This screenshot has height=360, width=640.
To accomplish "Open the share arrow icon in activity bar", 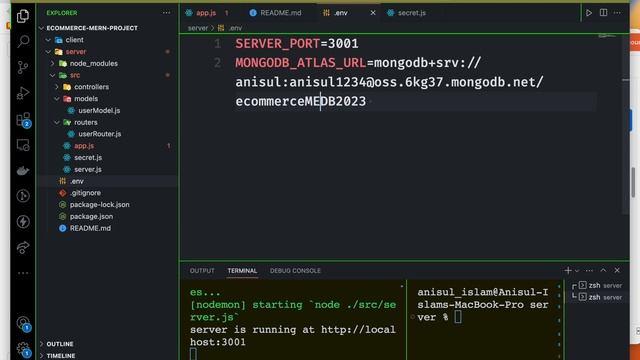I will click(23, 247).
